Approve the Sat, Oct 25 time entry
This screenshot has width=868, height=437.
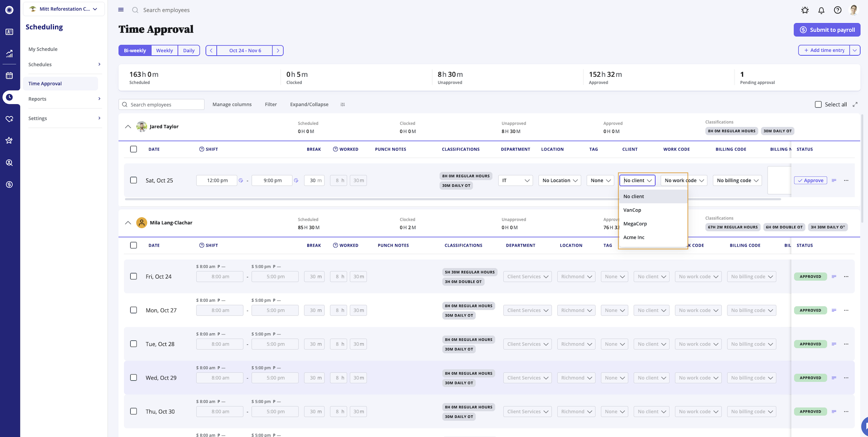810,180
